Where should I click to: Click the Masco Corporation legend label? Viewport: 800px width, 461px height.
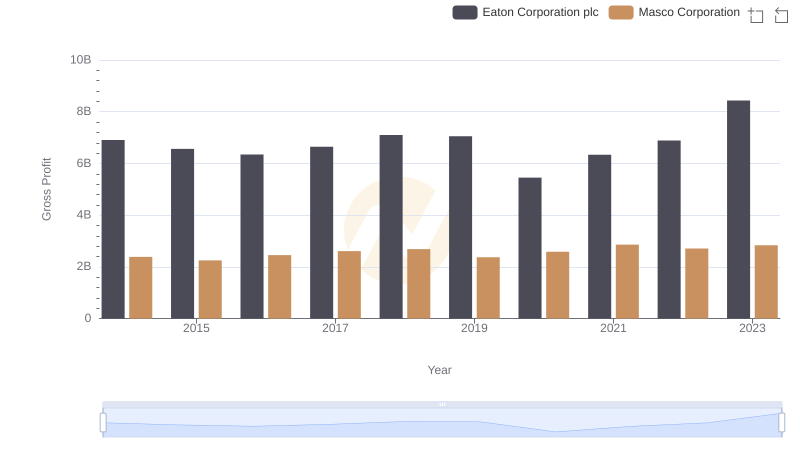689,12
